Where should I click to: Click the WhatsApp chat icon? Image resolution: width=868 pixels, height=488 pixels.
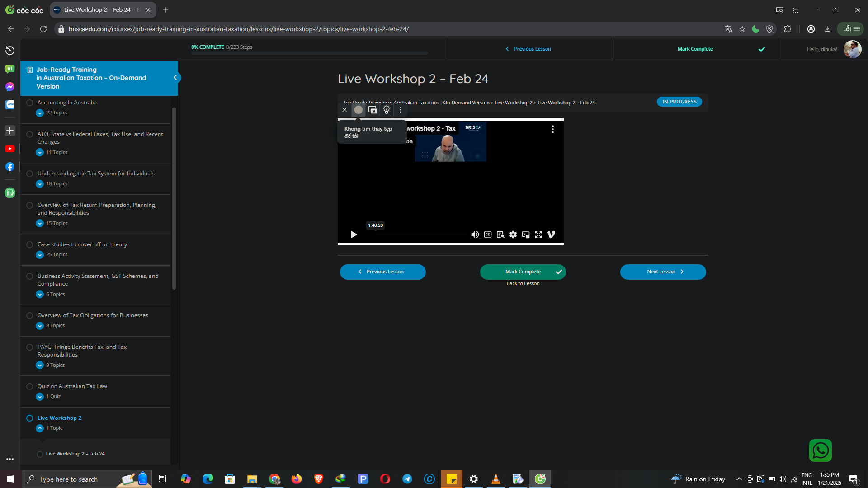[820, 450]
